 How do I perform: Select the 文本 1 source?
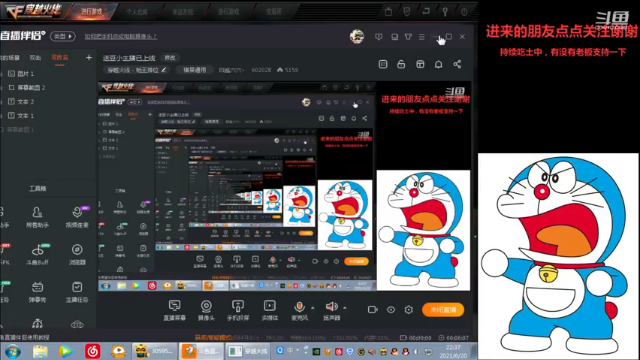click(x=21, y=116)
